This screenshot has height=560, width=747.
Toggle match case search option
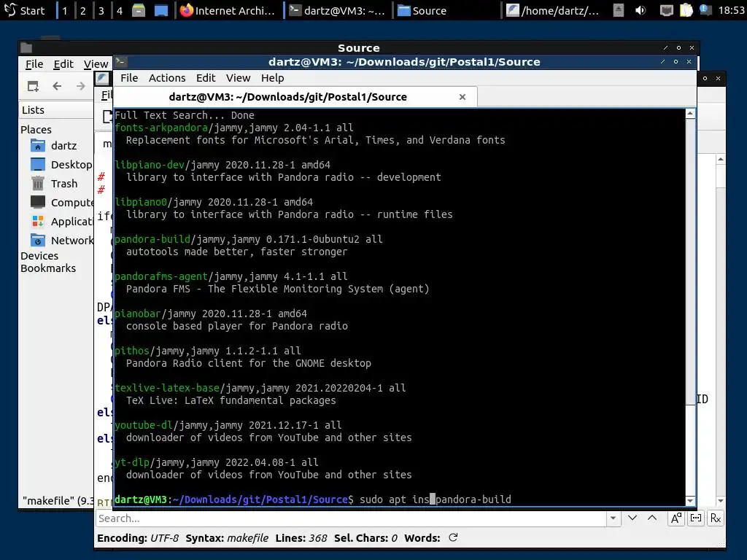tap(676, 518)
